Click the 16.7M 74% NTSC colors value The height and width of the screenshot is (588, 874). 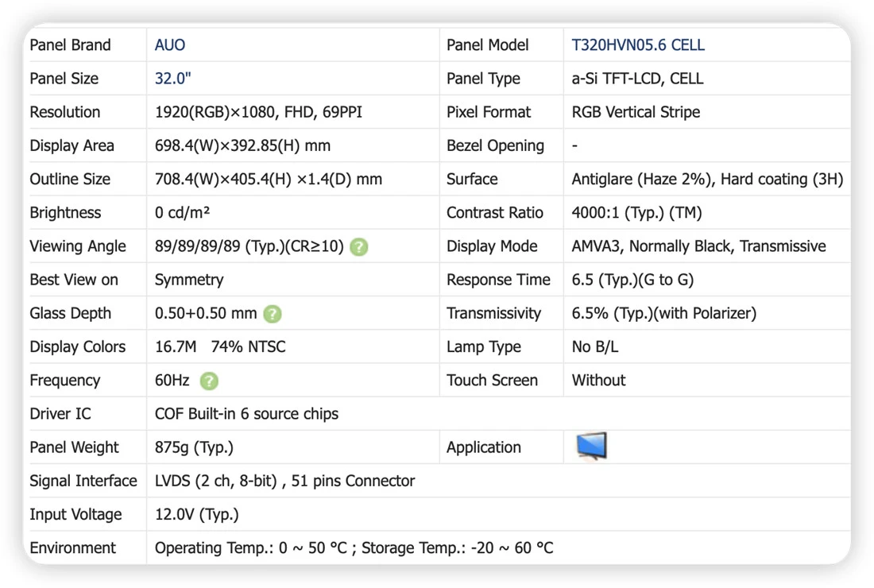click(220, 346)
